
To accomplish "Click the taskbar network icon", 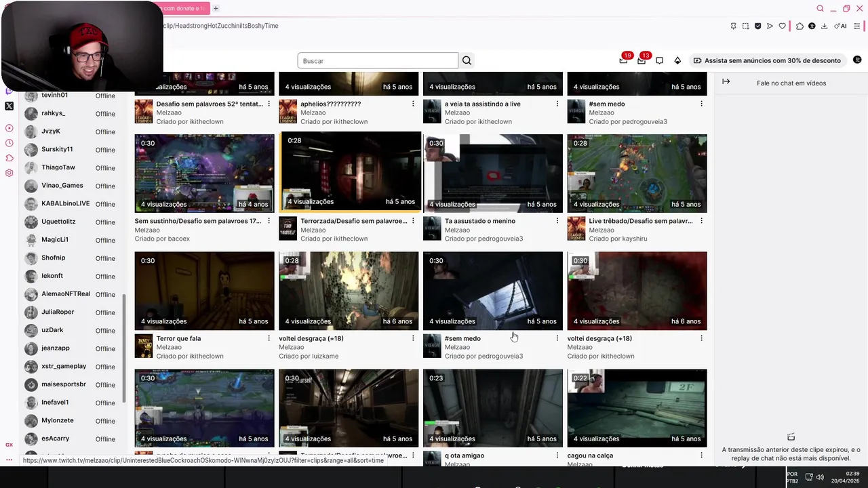I will 810,477.
